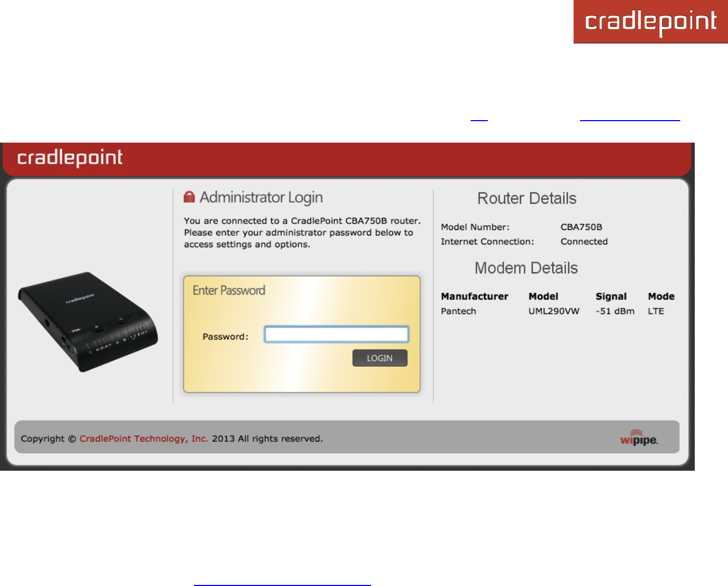Click the 'Internet Connection:' label
The width and height of the screenshot is (728, 586).
click(x=487, y=241)
